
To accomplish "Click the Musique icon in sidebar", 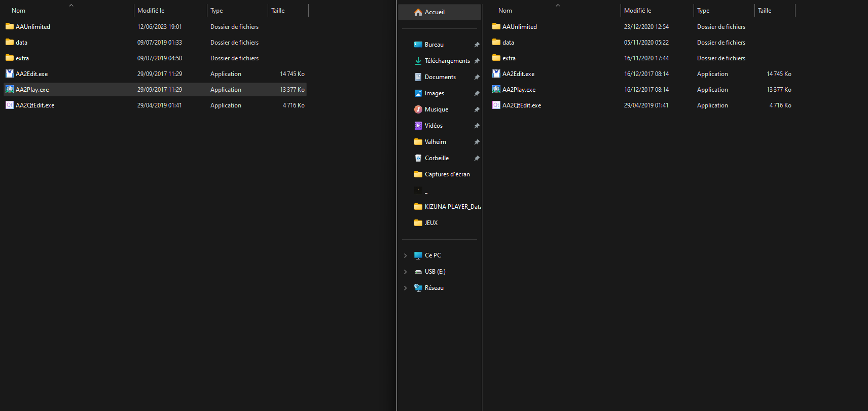I will [418, 109].
